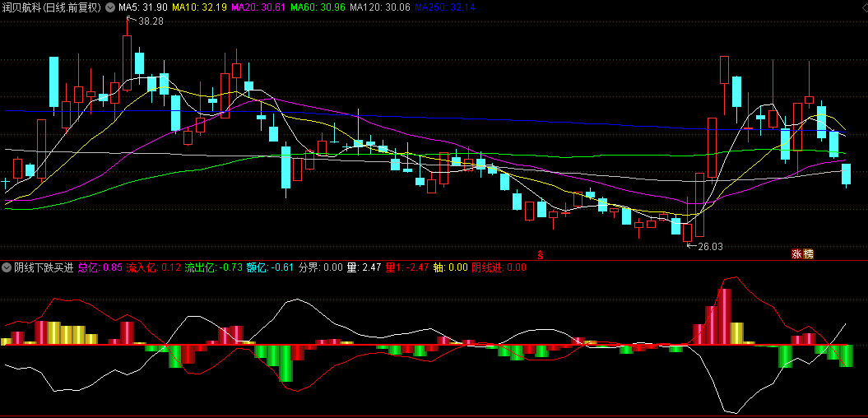Click the 阴线进: 0.00 value
The height and width of the screenshot is (418, 868).
499,268
